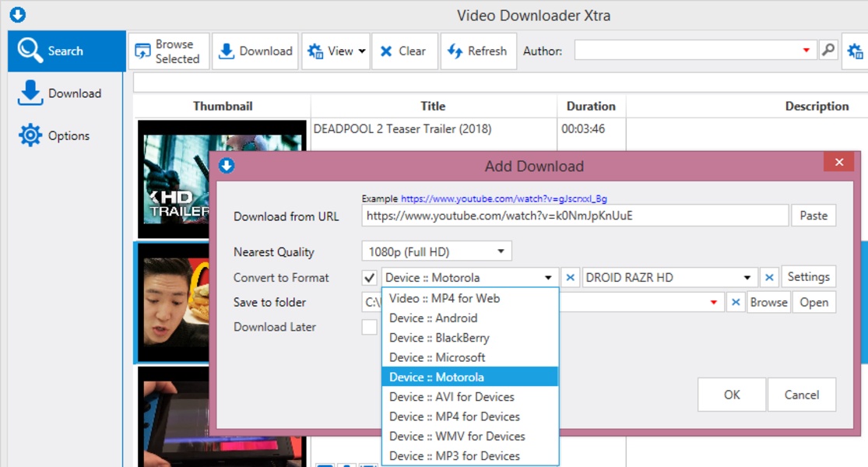Click the magnifier icon beside Author field
868x467 pixels.
click(829, 51)
